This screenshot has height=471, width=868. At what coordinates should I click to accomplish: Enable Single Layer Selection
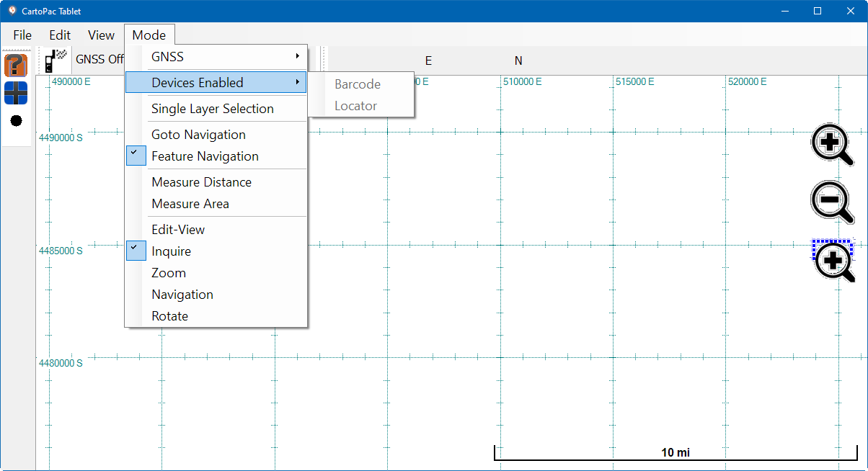coord(212,109)
